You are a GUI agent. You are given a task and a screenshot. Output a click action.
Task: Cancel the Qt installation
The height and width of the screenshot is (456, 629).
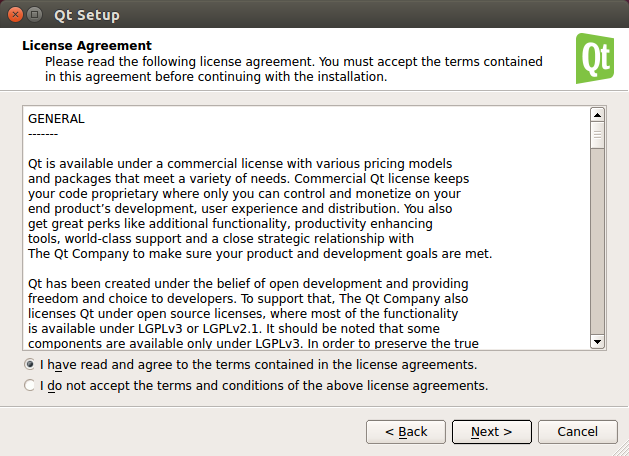pyautogui.click(x=577, y=432)
